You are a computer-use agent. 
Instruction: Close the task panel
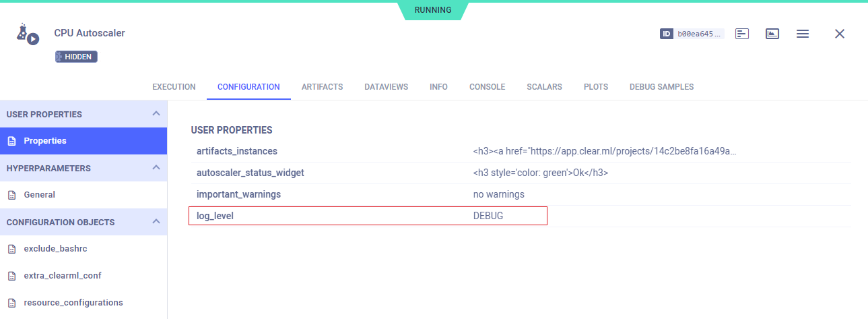(839, 34)
